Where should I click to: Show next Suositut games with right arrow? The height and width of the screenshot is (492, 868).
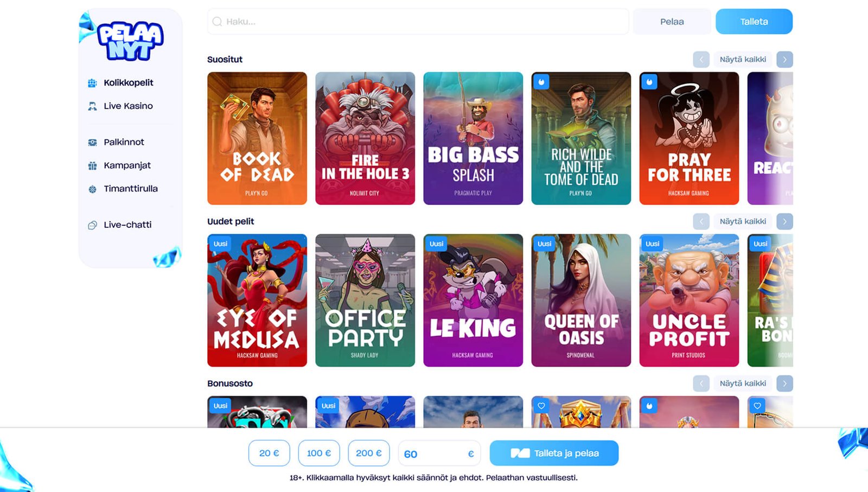click(x=784, y=59)
